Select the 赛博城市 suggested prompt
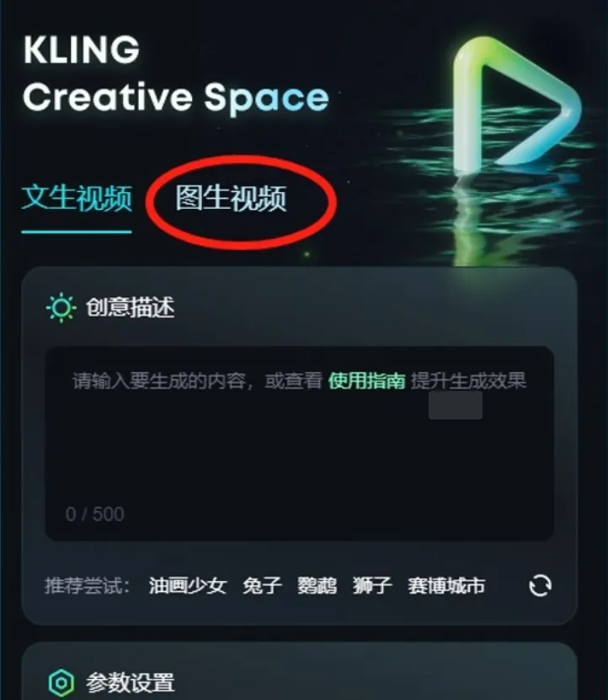This screenshot has height=700, width=608. pos(446,585)
